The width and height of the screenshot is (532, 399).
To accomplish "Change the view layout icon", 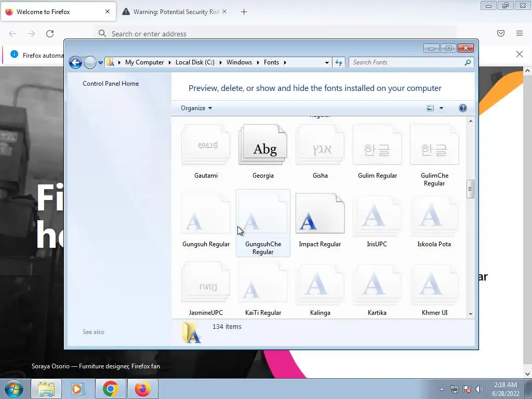I will point(430,108).
